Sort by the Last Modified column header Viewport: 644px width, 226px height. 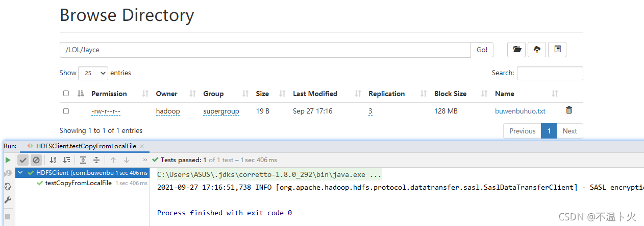(327, 94)
